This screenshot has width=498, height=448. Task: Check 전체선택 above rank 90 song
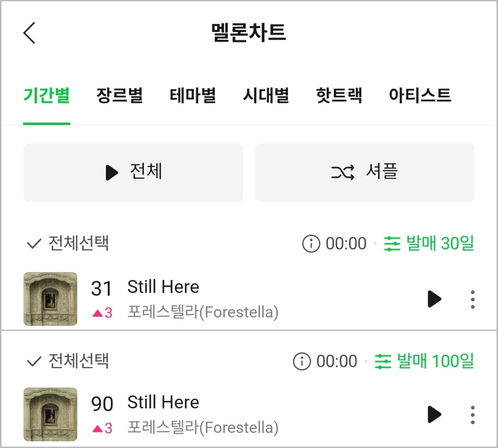coord(68,361)
